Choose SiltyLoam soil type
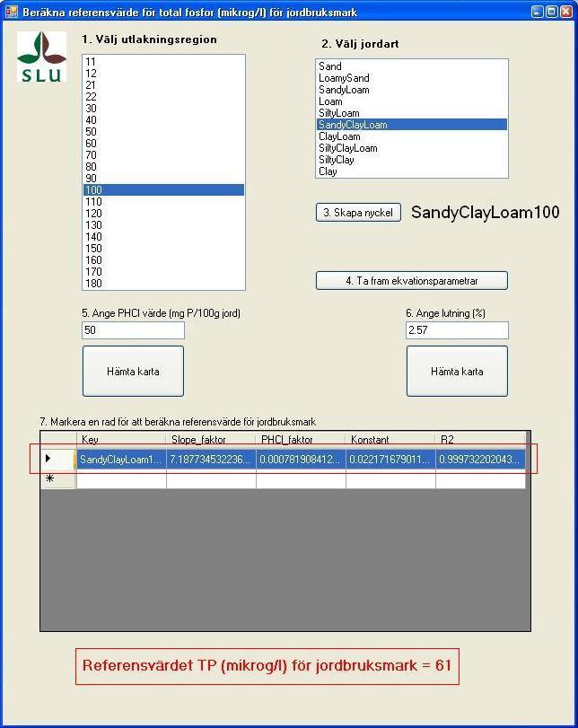578x728 pixels. coord(412,113)
